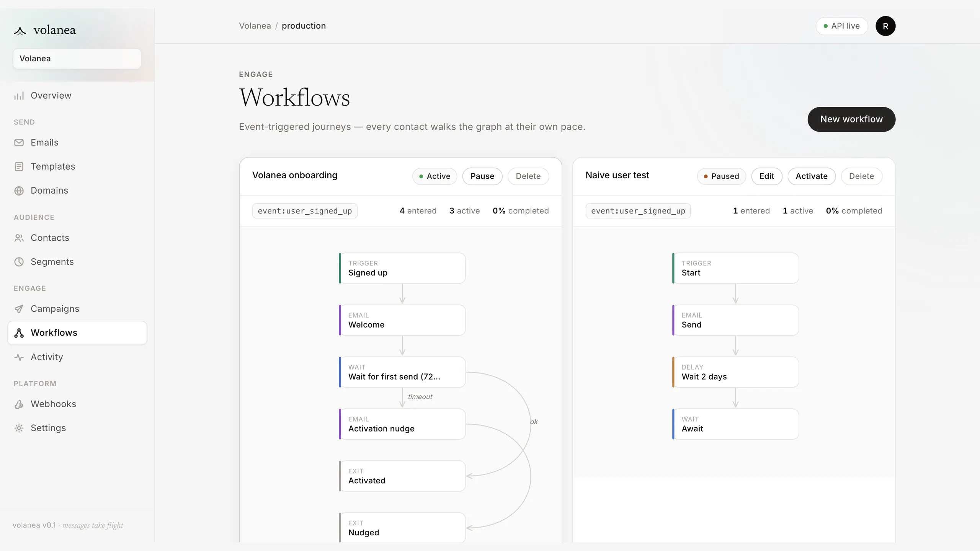Image resolution: width=980 pixels, height=551 pixels.
Task: Click the Volanea breadcrumb link
Action: [x=255, y=26]
